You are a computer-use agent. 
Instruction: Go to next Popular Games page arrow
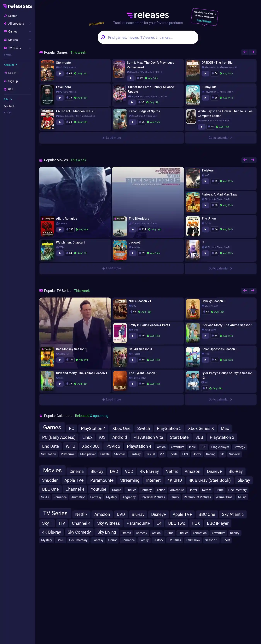(x=253, y=52)
